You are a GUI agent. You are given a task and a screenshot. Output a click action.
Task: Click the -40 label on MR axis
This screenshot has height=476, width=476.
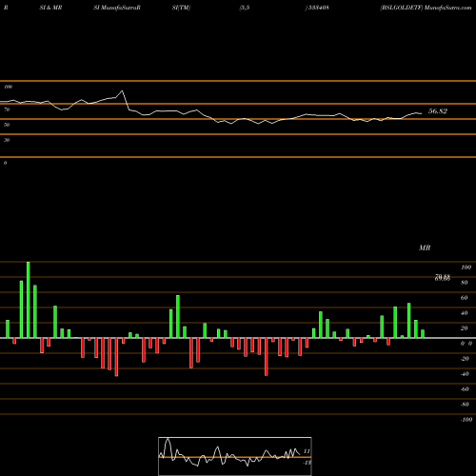tap(465, 374)
